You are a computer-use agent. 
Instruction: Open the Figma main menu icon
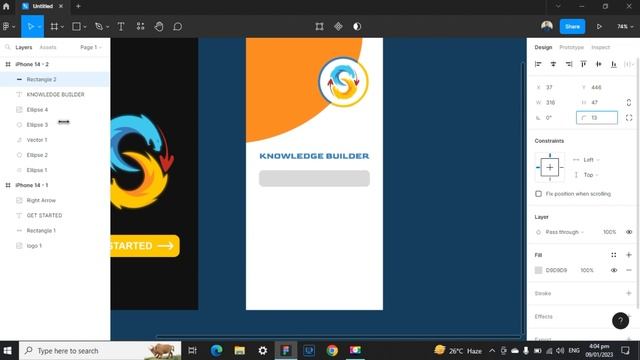tap(6, 27)
